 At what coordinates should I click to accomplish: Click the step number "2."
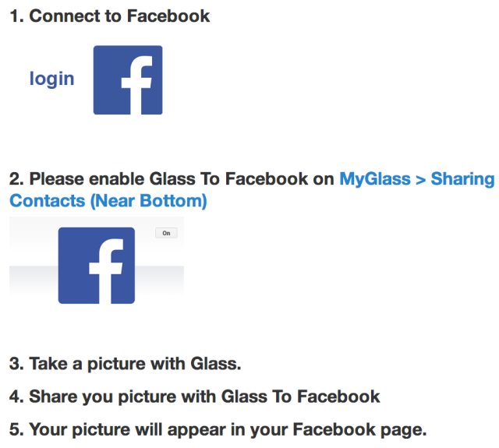coord(16,179)
